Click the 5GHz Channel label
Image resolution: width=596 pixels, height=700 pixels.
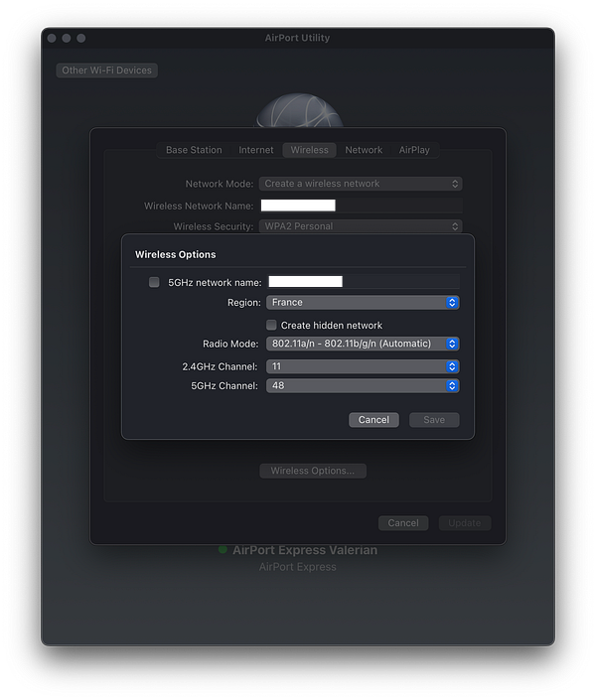coord(224,385)
